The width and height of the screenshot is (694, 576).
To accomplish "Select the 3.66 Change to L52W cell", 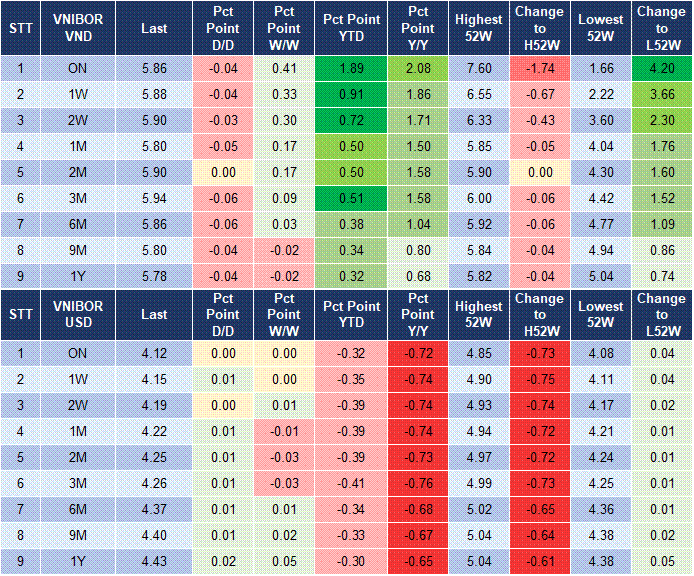I will tap(661, 94).
